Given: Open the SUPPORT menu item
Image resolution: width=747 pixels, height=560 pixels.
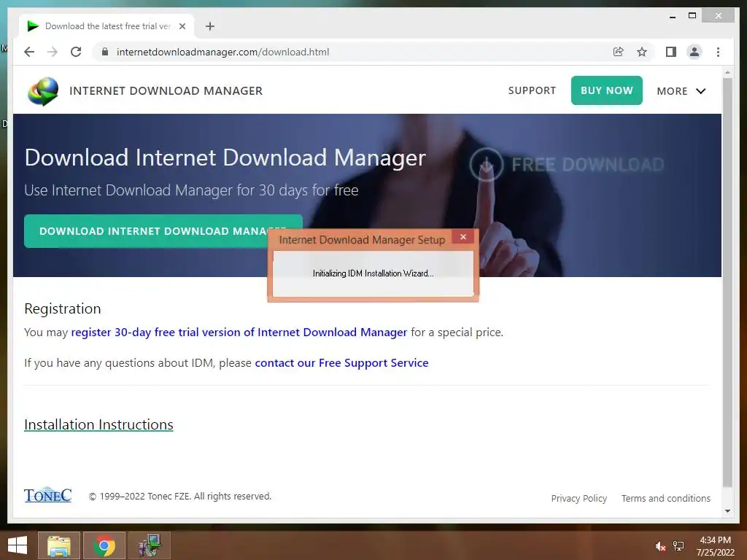Looking at the screenshot, I should [532, 90].
